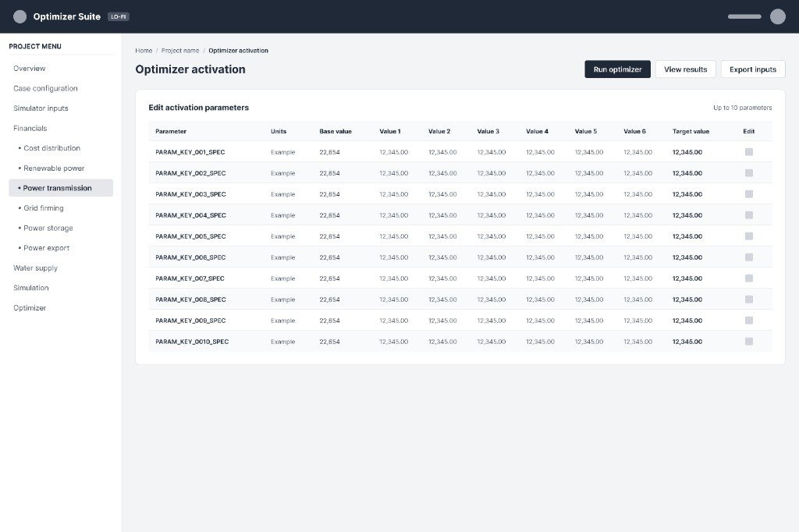Select PARAM_KEY_007_SPEC parameter name

click(x=190, y=278)
